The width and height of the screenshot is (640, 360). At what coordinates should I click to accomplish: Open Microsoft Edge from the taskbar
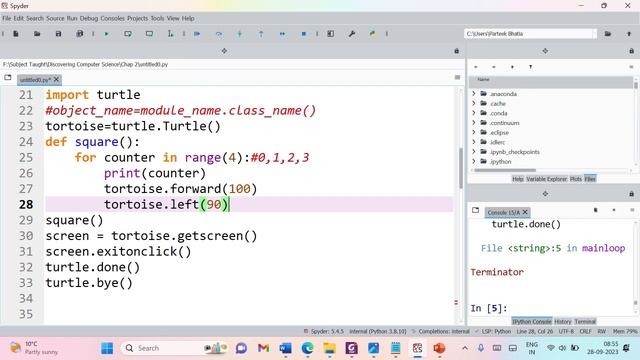307,348
